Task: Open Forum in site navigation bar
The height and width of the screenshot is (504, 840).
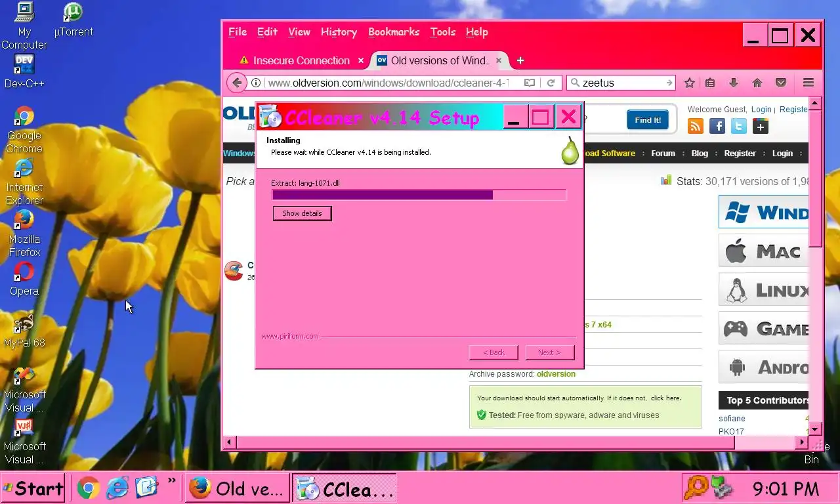Action: tap(663, 153)
